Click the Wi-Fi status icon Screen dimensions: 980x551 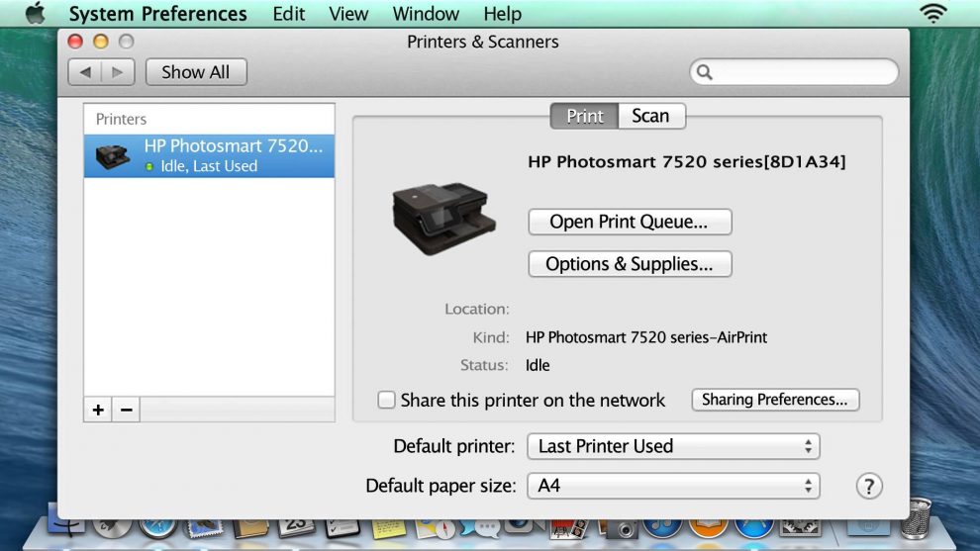(932, 14)
